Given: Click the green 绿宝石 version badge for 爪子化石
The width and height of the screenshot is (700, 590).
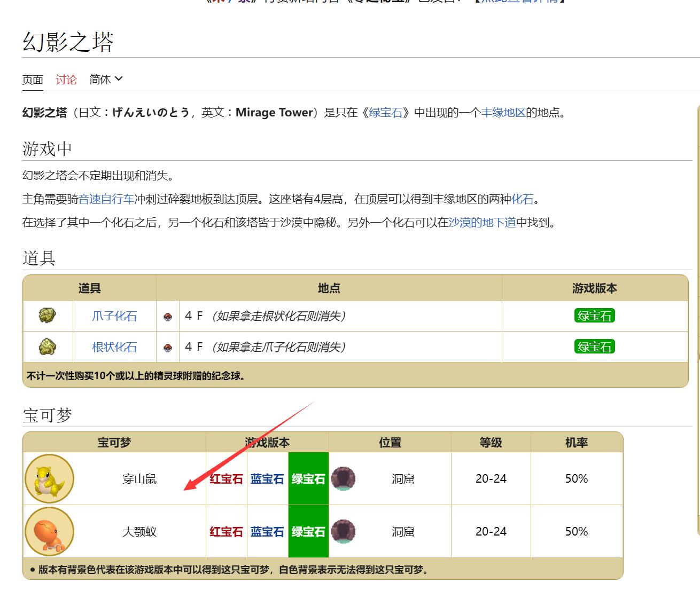Looking at the screenshot, I should tap(594, 316).
